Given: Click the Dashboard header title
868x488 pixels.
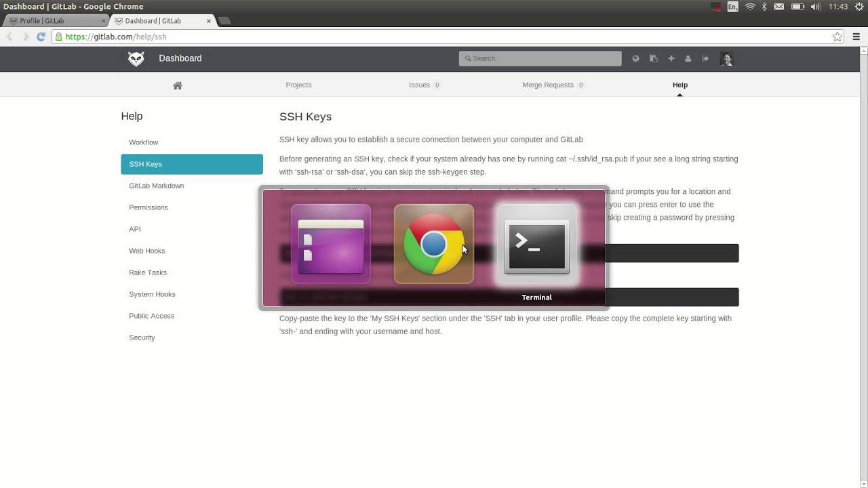Looking at the screenshot, I should click(180, 58).
